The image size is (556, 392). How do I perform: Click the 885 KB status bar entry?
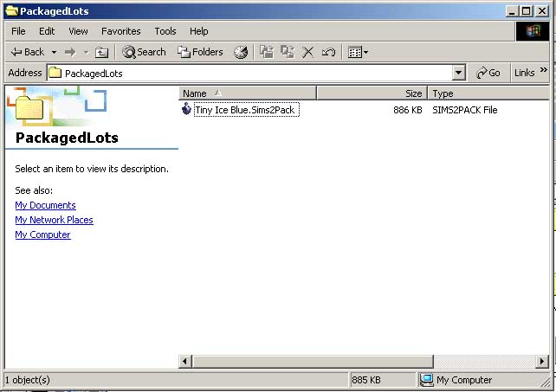coord(382,380)
